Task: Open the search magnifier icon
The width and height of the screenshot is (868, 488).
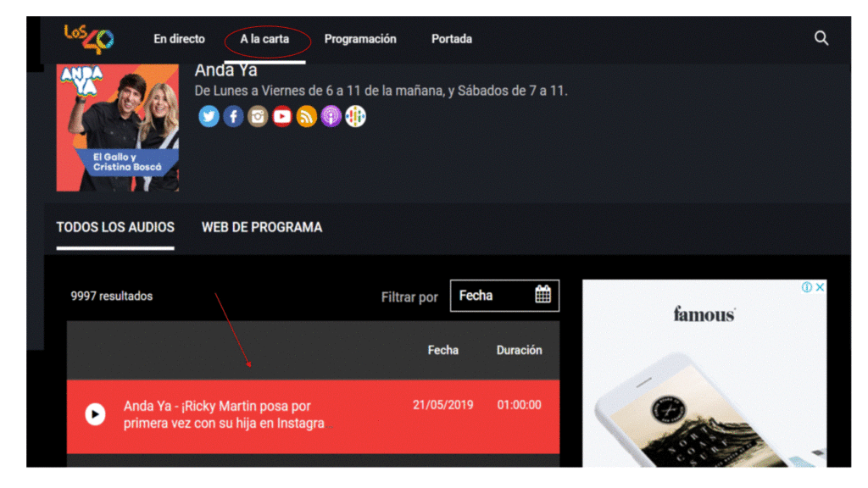Action: point(821,38)
